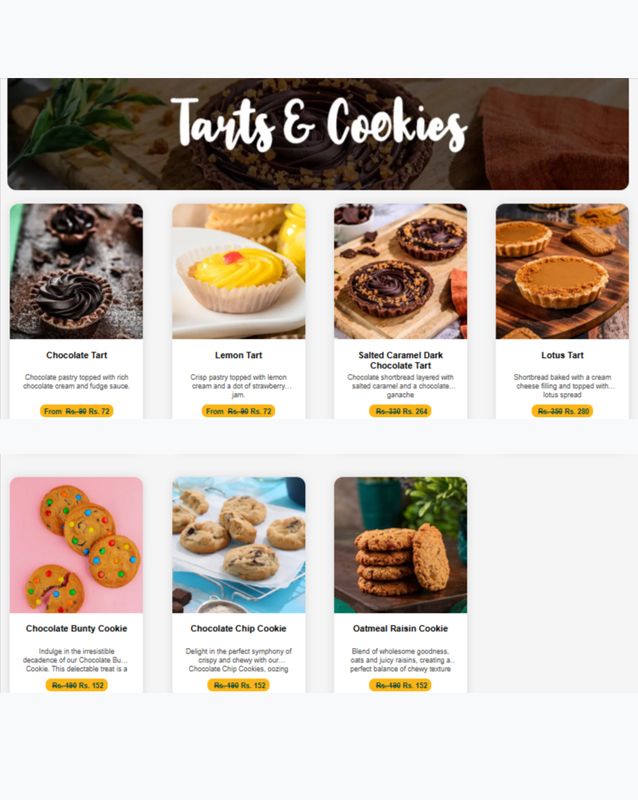Select the Lotus Tart Rs. 280 price badge

(x=562, y=411)
